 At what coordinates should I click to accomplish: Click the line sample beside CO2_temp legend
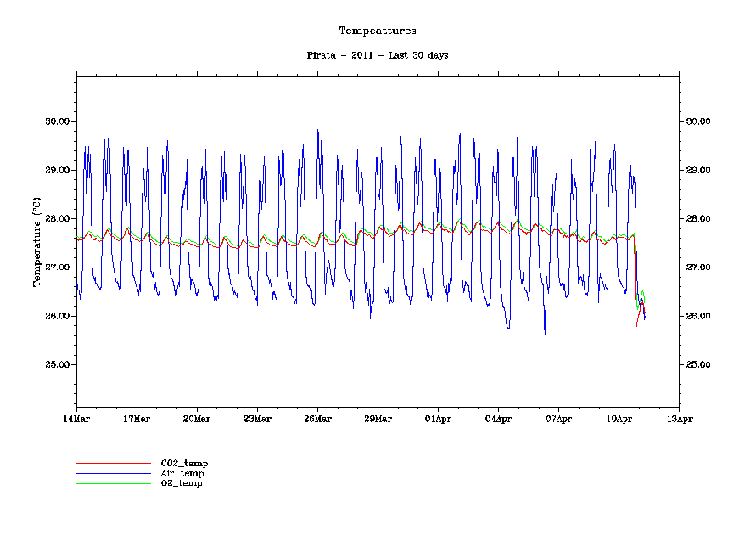113,463
